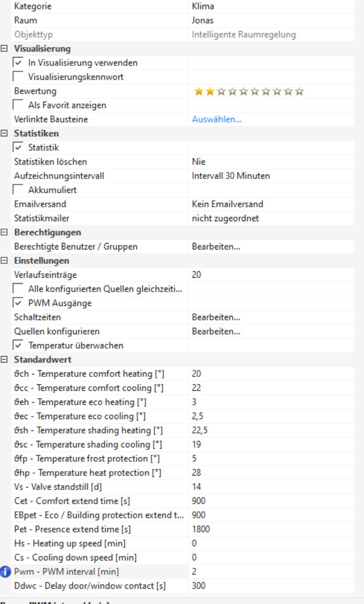364x604 pixels.
Task: Select the Objekttyp row
Action: click(x=182, y=35)
